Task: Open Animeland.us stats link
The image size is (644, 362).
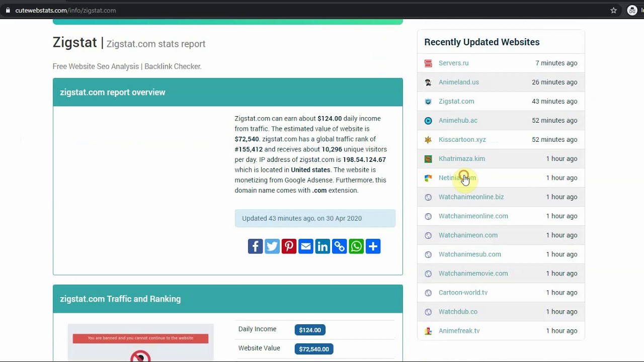Action: [459, 82]
